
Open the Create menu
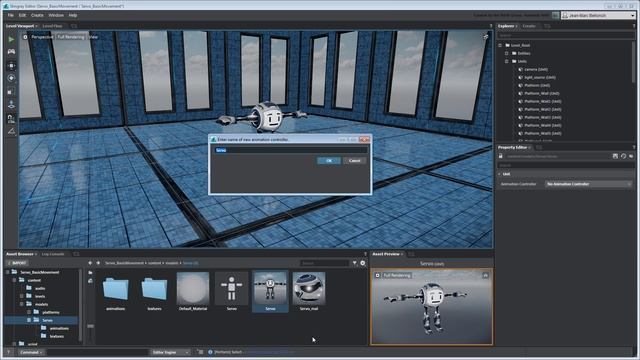pos(37,15)
